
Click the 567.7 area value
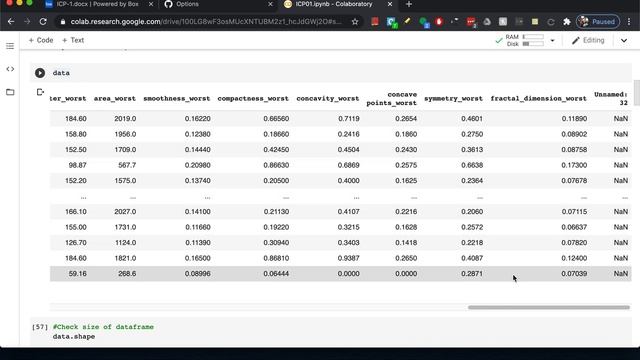tap(127, 165)
